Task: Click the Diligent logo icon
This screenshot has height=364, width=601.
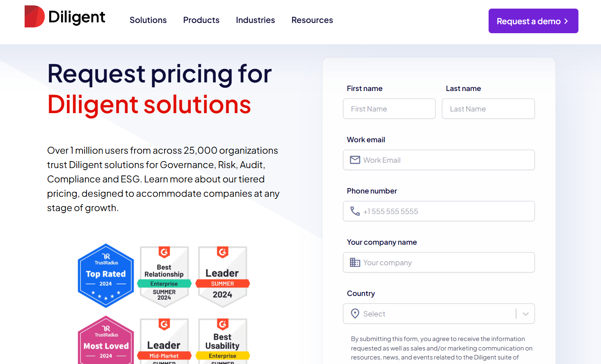Action: tap(34, 17)
